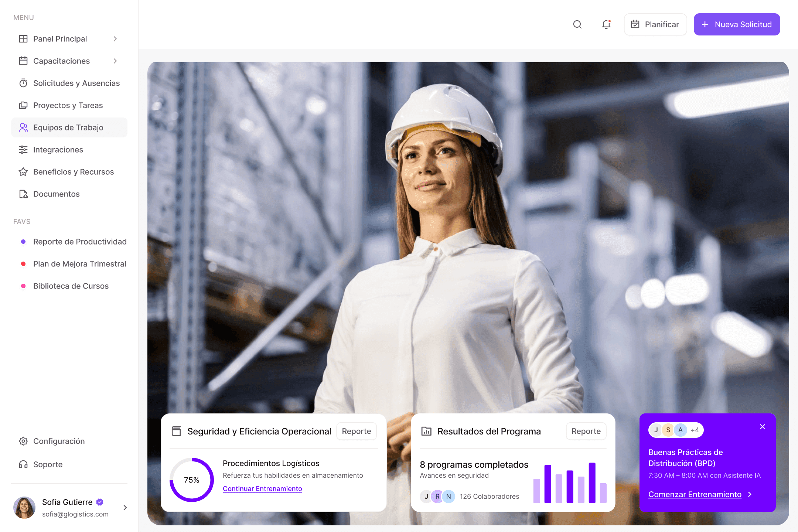Click avatar N in the Colaboradores row
The image size is (798, 532).
click(449, 496)
